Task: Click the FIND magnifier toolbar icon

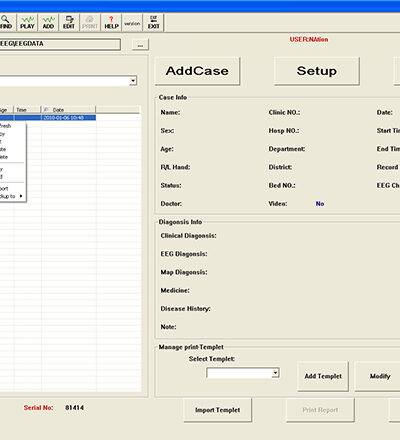Action: point(6,22)
